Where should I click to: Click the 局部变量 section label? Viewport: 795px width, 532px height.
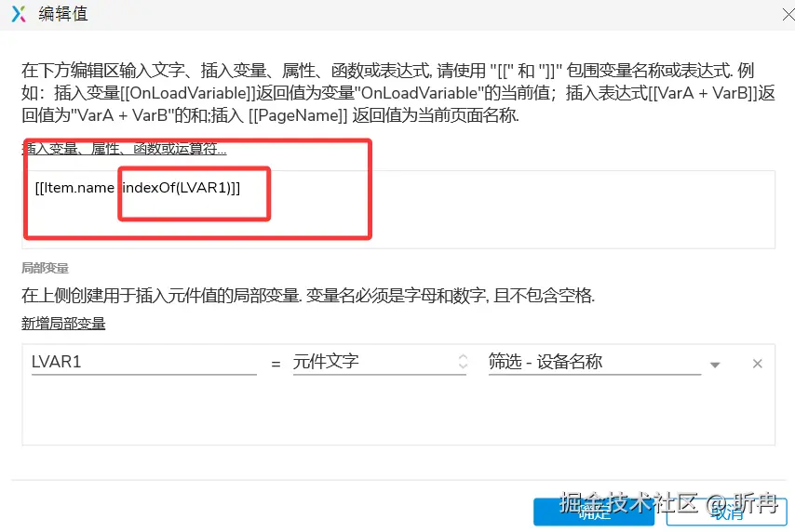(45, 268)
